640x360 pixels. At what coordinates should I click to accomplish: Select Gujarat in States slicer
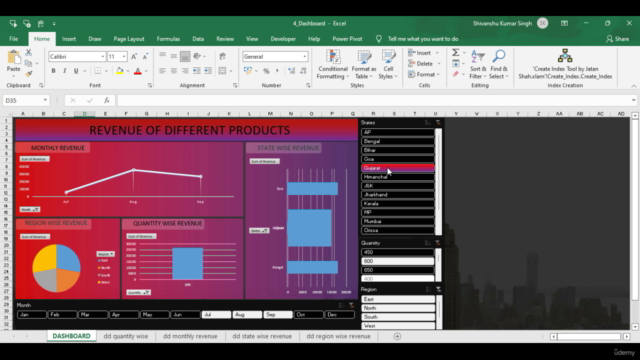pyautogui.click(x=398, y=168)
